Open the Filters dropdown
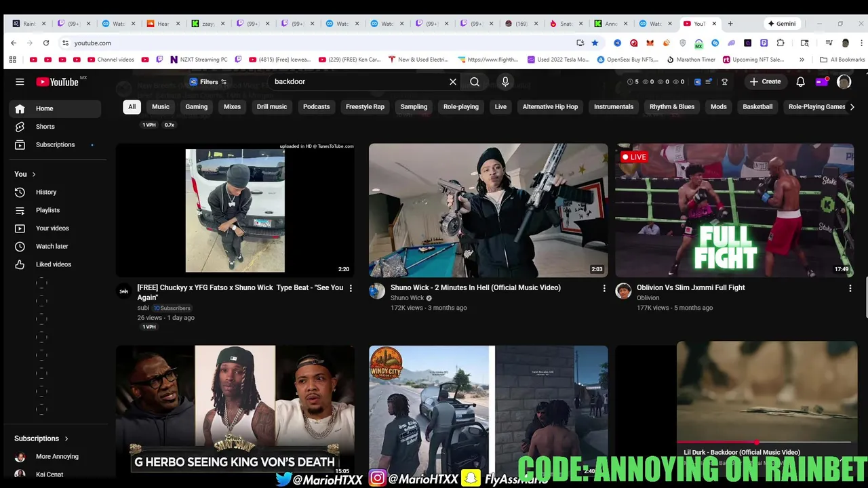The width and height of the screenshot is (868, 488). pyautogui.click(x=208, y=82)
